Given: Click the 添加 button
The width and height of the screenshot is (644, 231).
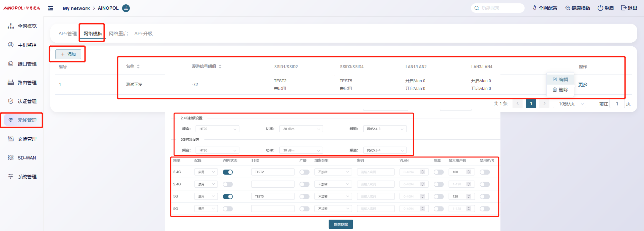Looking at the screenshot, I should (x=68, y=54).
